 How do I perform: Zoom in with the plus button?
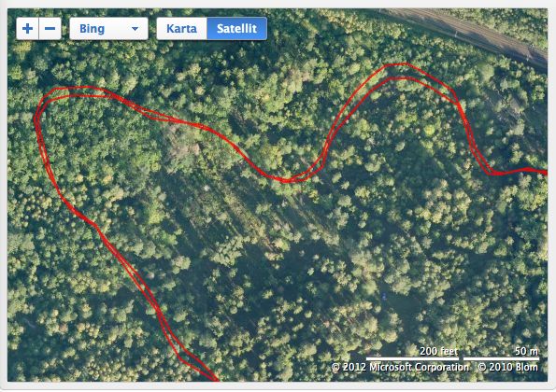pos(28,28)
